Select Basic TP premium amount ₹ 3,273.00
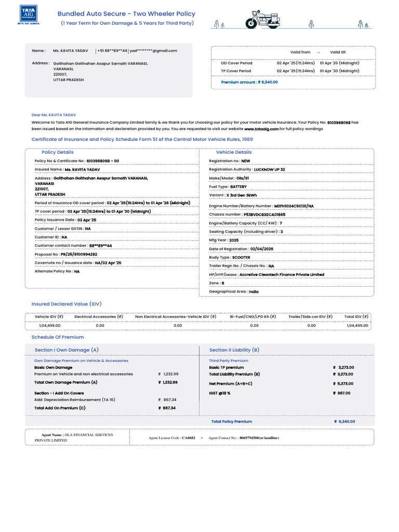Viewport: 399px width, 532px height. pyautogui.click(x=343, y=367)
